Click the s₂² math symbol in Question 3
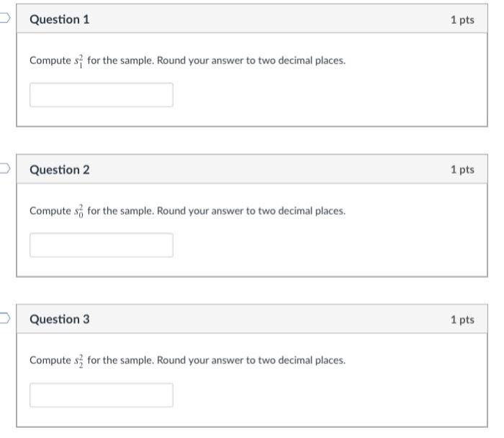This screenshot has height=438, width=504. [x=79, y=359]
